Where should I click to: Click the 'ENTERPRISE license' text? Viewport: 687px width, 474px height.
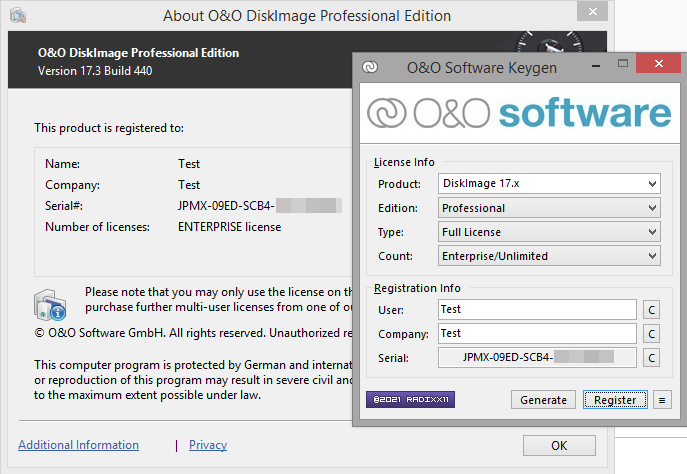click(230, 227)
